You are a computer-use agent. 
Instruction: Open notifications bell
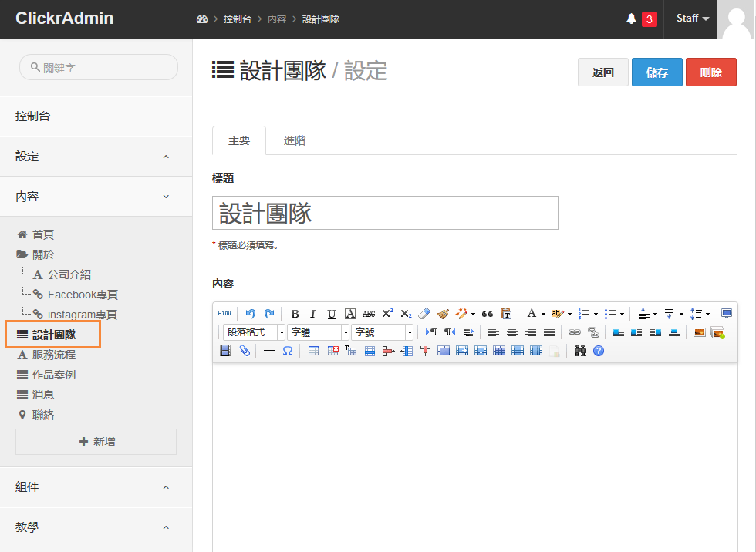point(631,19)
